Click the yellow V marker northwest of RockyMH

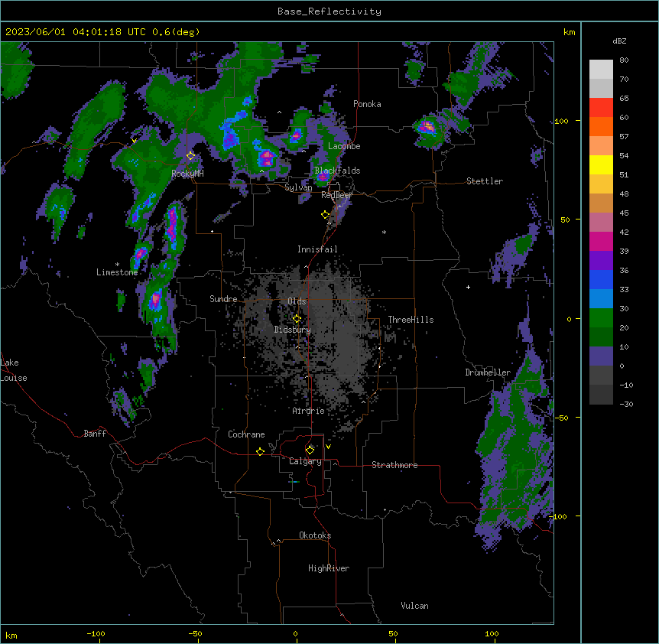click(134, 141)
